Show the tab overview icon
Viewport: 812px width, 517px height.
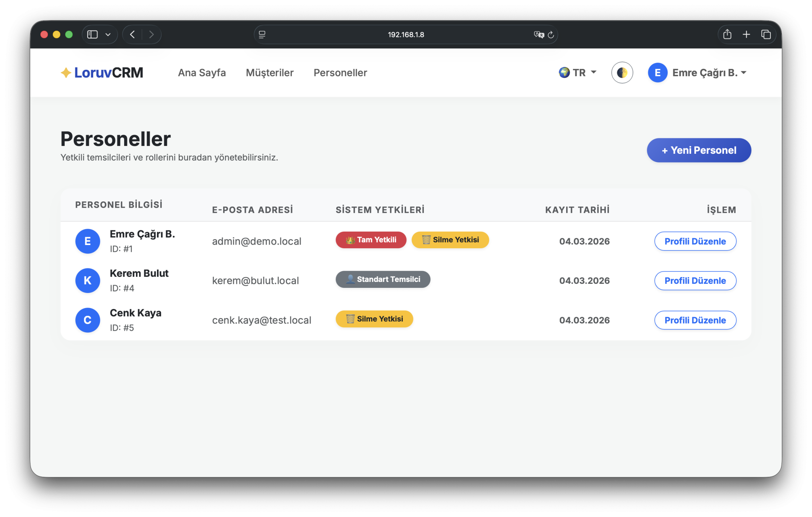(x=766, y=34)
